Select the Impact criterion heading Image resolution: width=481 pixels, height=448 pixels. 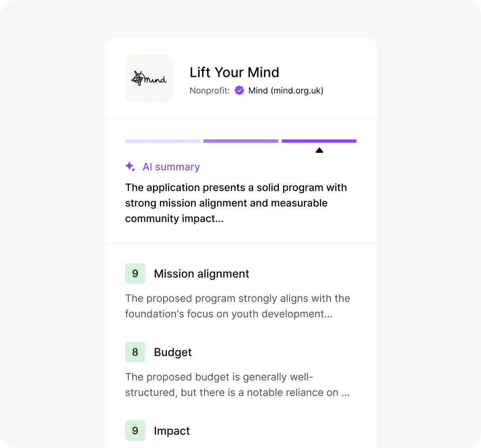172,430
